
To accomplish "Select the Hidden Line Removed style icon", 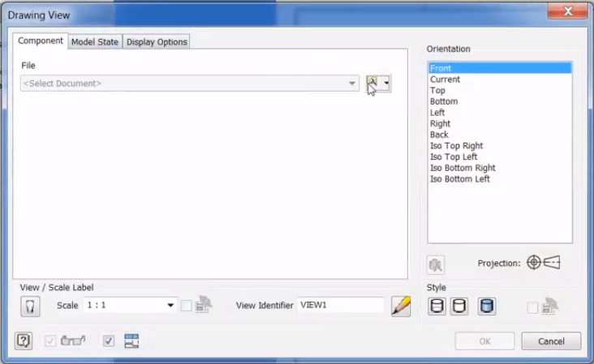I will (x=459, y=306).
